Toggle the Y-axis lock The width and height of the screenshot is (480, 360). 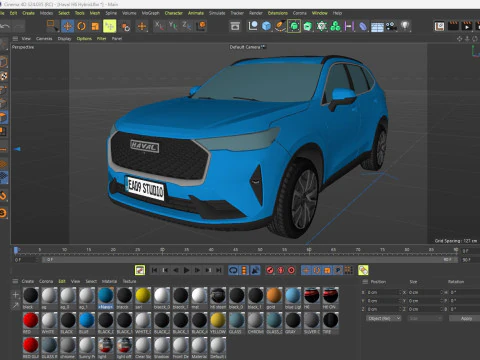(173, 26)
